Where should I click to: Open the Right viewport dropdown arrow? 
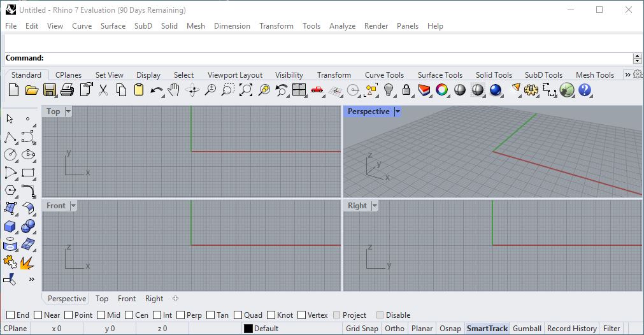(x=374, y=206)
